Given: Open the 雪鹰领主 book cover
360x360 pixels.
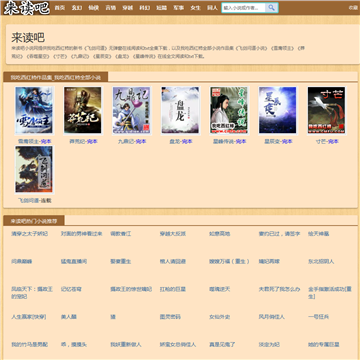Looking at the screenshot, I should 34,110.
